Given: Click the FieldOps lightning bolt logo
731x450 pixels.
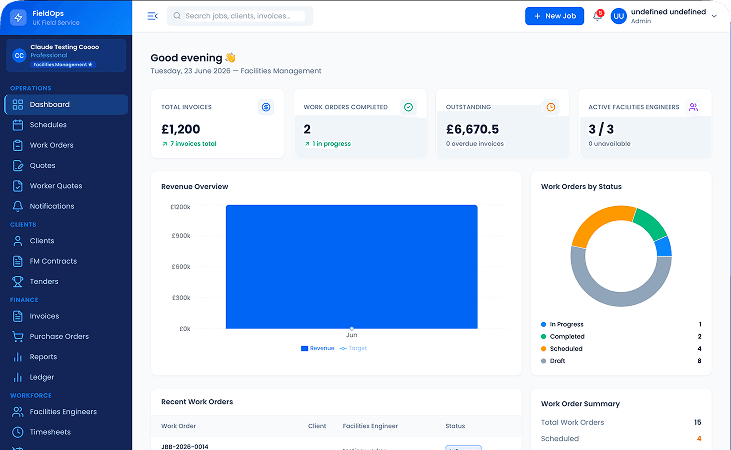Looking at the screenshot, I should (18, 18).
